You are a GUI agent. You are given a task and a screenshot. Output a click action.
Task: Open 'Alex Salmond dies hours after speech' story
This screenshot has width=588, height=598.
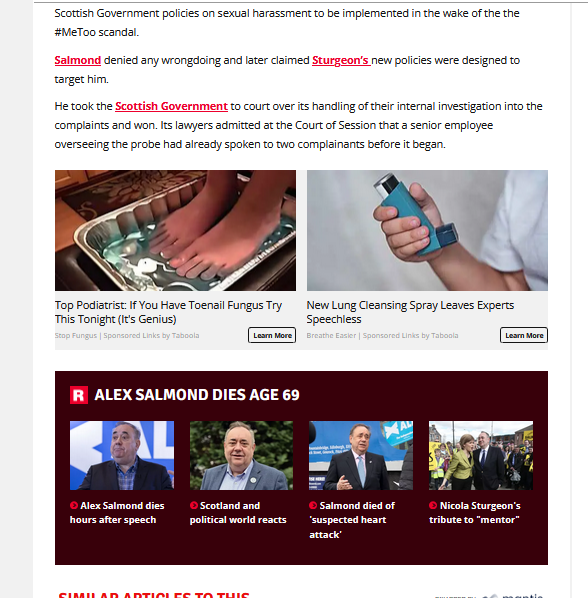(117, 513)
